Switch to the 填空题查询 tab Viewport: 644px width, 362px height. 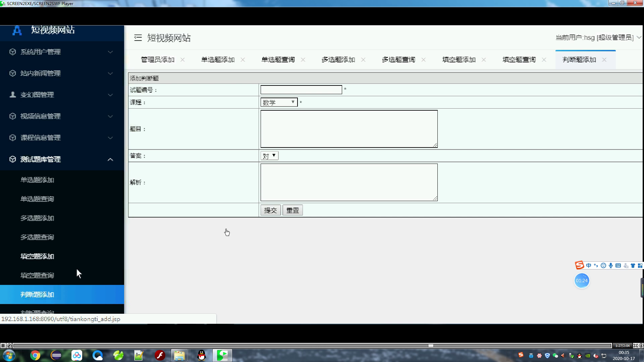coord(519,60)
